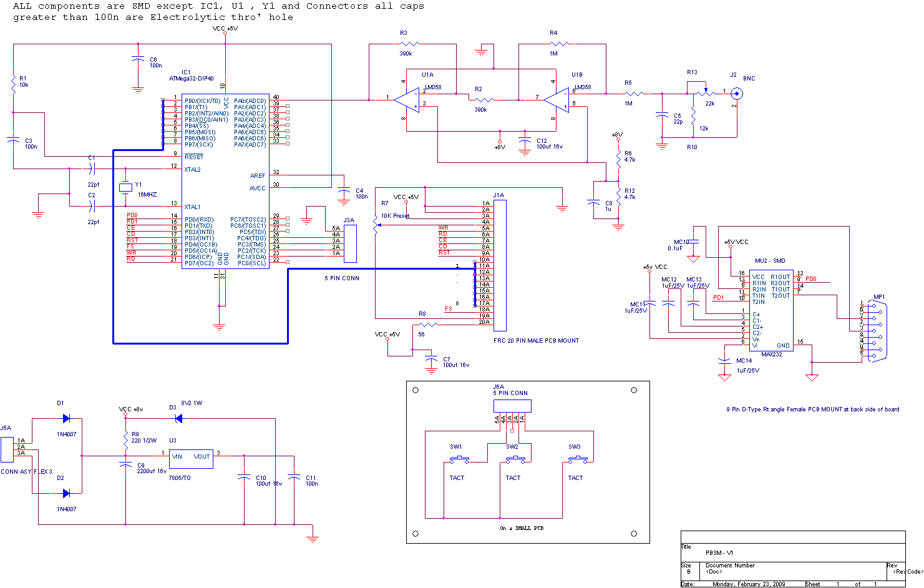
Task: Click the D2 diode symbol
Action: coord(66,493)
